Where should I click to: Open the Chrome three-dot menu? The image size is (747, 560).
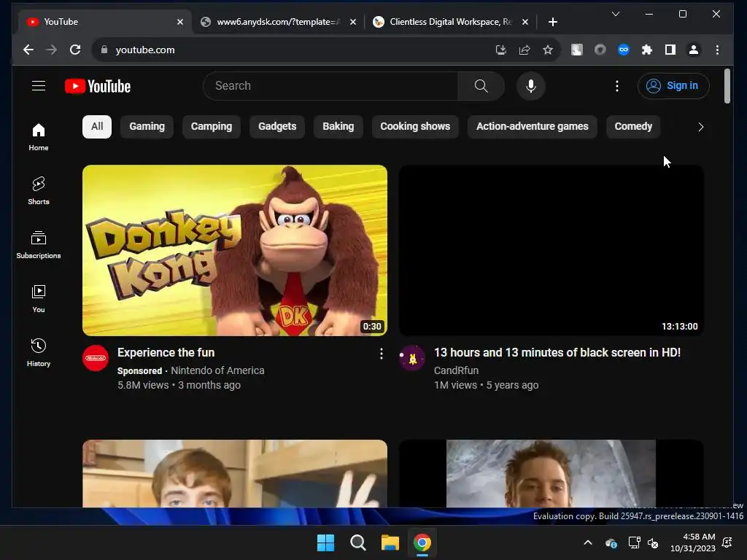point(717,50)
